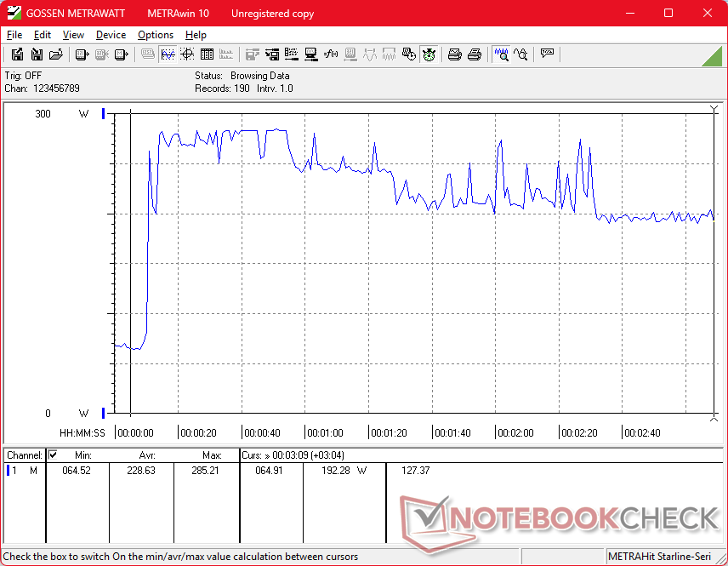Click the greyed-out single waveform cursor icon

point(370,54)
